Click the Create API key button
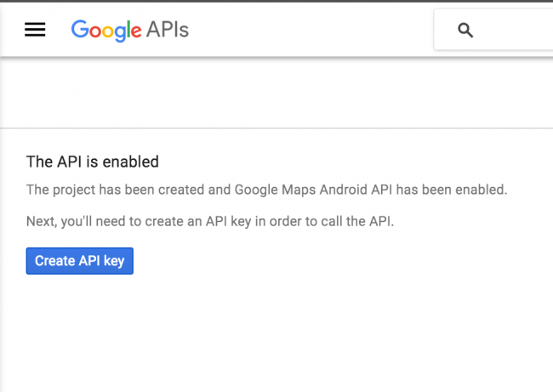553x392 pixels. point(80,261)
